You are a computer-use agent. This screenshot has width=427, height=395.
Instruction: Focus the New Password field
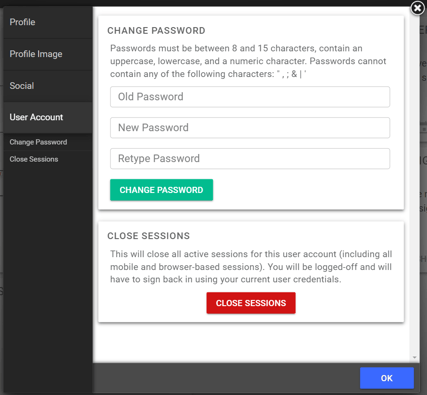click(x=250, y=128)
